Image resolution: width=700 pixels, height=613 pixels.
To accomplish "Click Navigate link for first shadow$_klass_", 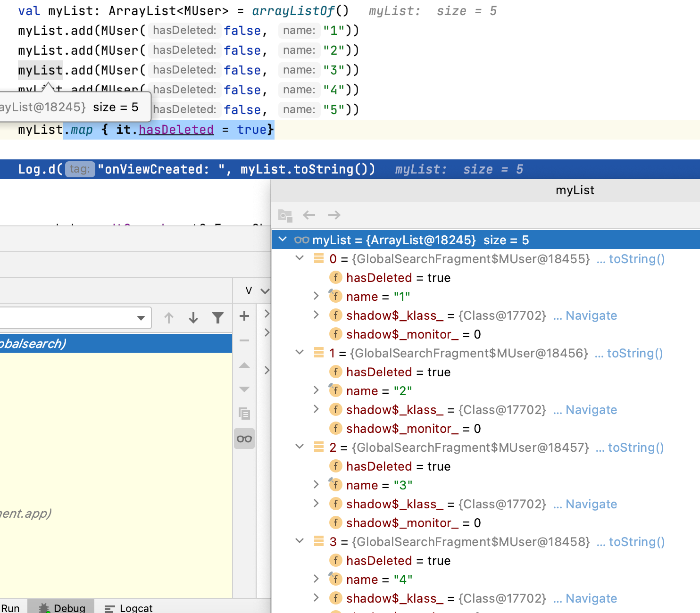I will (591, 315).
